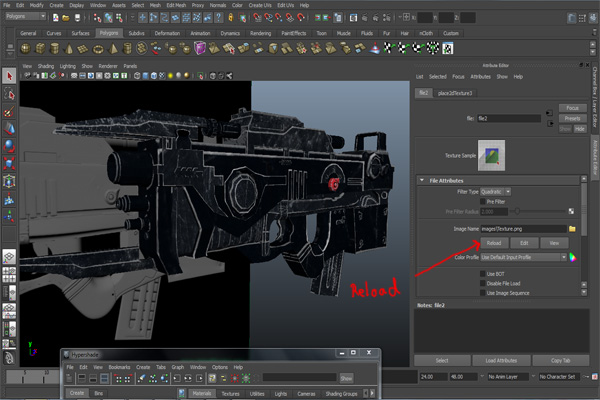Create a polygon pipe from shelf

[127, 49]
